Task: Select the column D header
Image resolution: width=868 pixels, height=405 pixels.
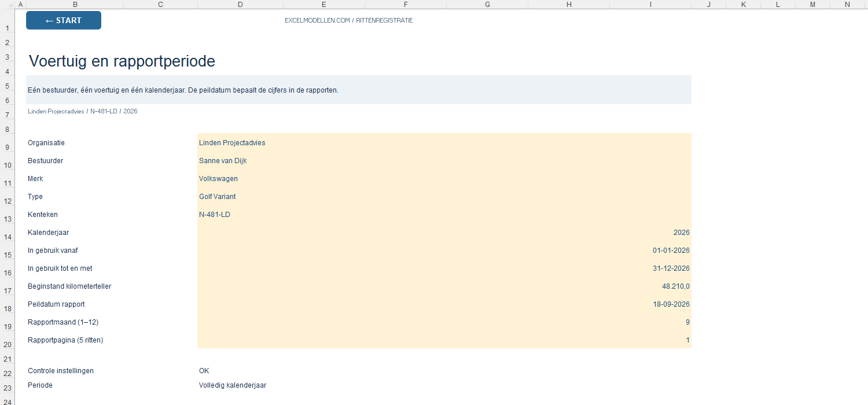Action: coord(240,5)
